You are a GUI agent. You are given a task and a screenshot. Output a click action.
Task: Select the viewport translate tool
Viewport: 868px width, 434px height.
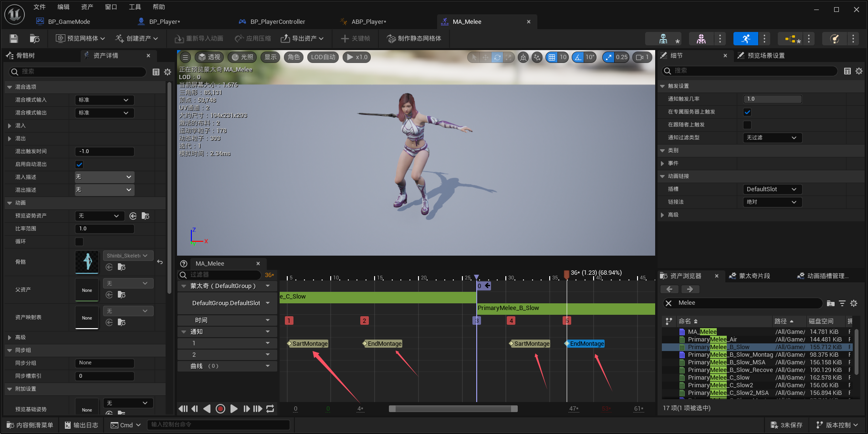pyautogui.click(x=485, y=57)
